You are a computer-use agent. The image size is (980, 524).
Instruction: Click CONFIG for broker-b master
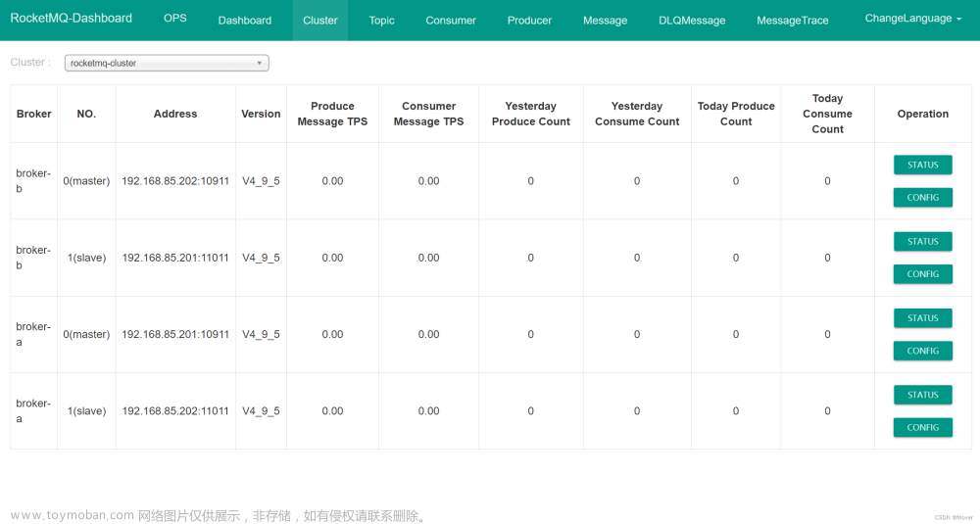[x=922, y=198]
